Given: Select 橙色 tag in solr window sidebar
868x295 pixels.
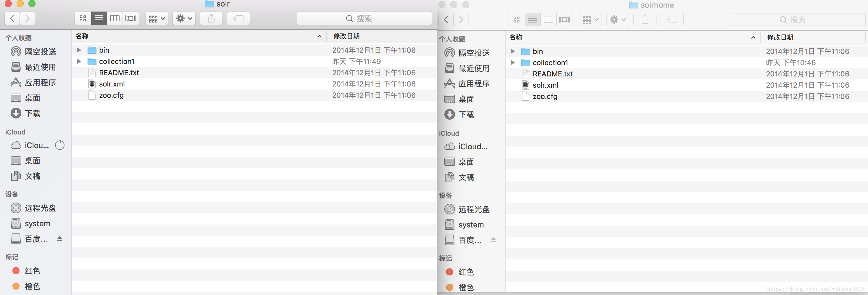Looking at the screenshot, I should pyautogui.click(x=26, y=286).
